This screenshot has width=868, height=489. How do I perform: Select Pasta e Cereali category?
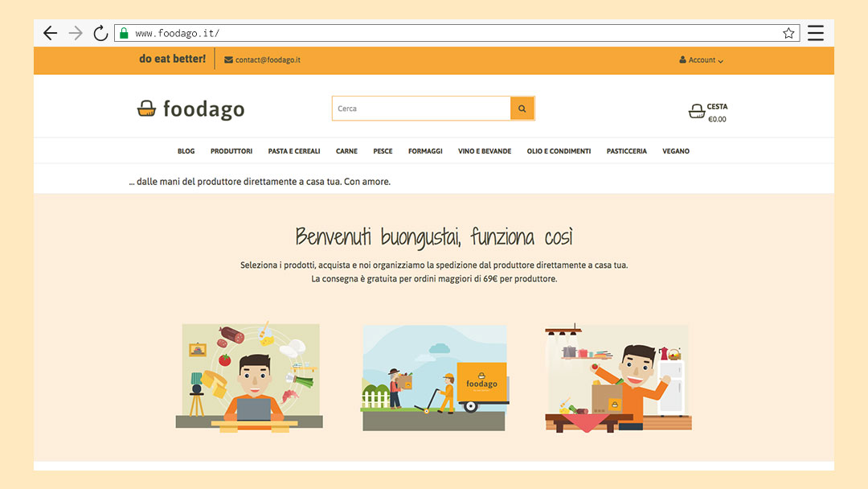point(294,151)
